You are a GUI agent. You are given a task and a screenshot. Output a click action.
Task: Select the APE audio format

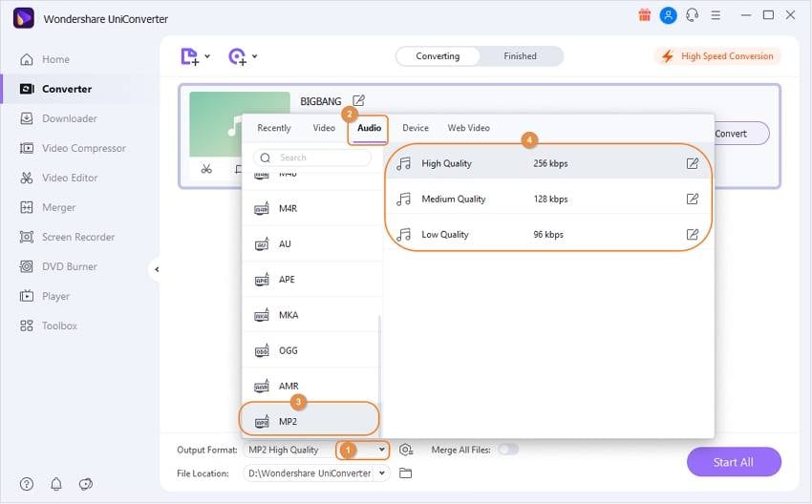click(x=311, y=280)
